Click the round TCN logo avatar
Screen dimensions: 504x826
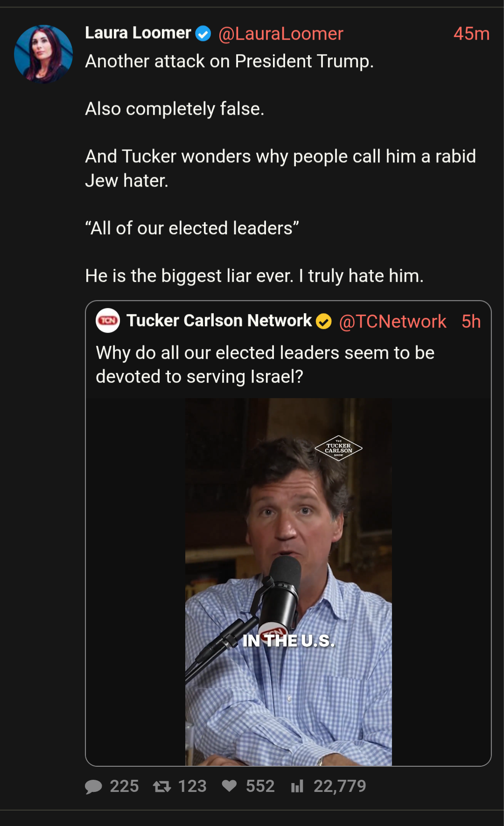108,321
